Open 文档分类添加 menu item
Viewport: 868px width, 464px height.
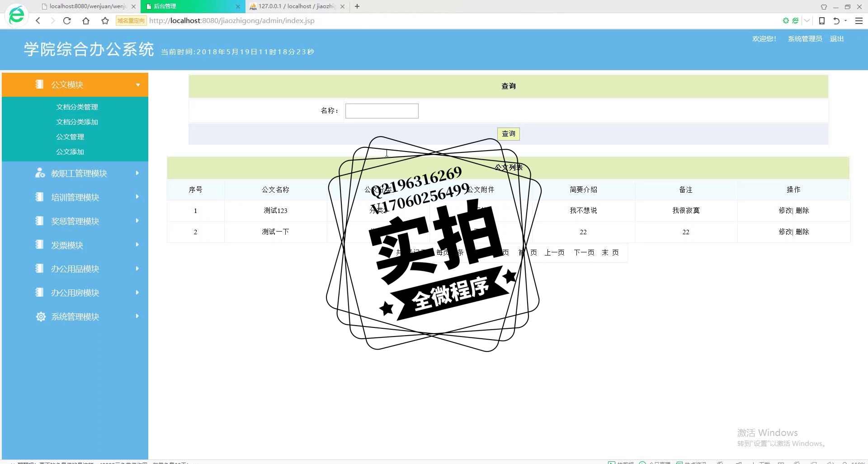pyautogui.click(x=77, y=122)
